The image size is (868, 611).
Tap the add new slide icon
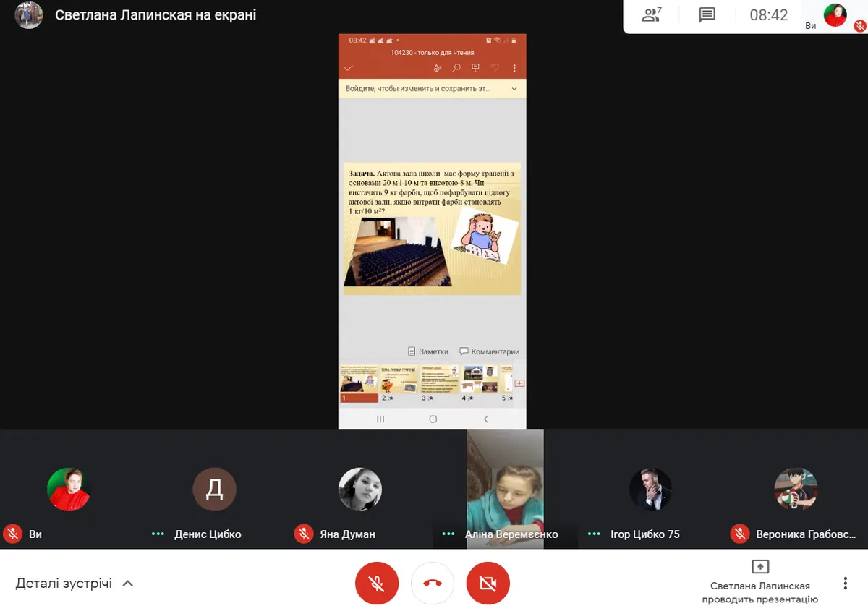pos(519,383)
